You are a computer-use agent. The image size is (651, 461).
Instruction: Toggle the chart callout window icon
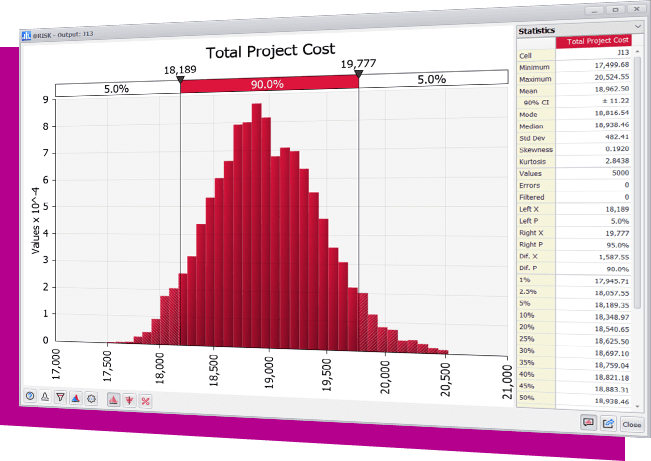588,423
